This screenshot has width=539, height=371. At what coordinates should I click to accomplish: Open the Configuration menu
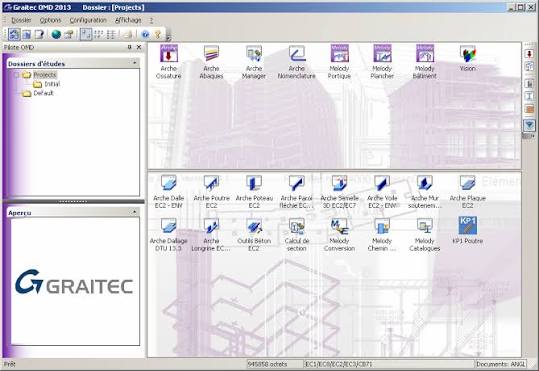(x=88, y=20)
